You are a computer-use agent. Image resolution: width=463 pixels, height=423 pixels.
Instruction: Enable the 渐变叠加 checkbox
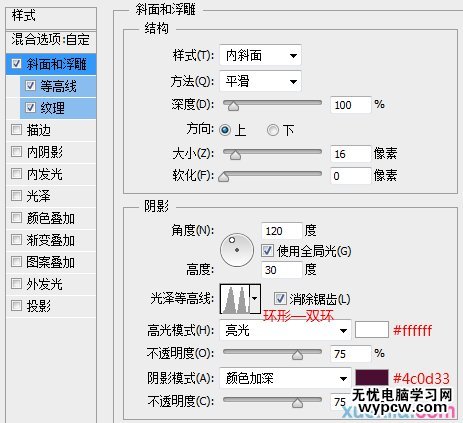(x=16, y=240)
